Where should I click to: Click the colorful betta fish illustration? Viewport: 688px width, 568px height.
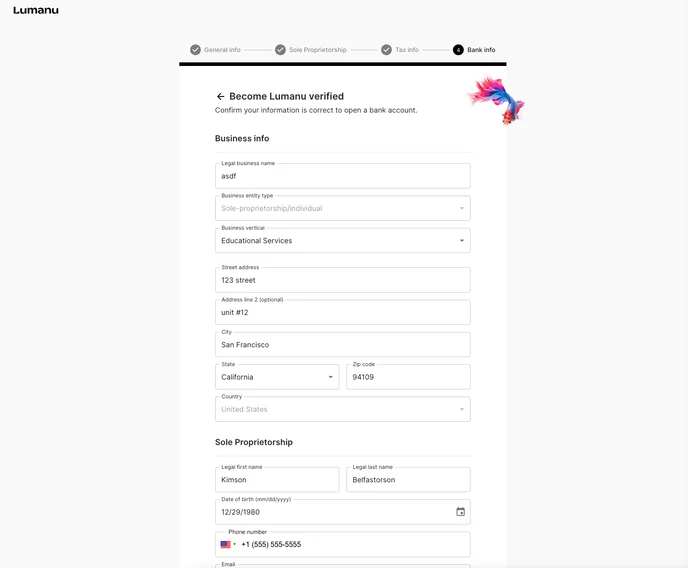497,100
